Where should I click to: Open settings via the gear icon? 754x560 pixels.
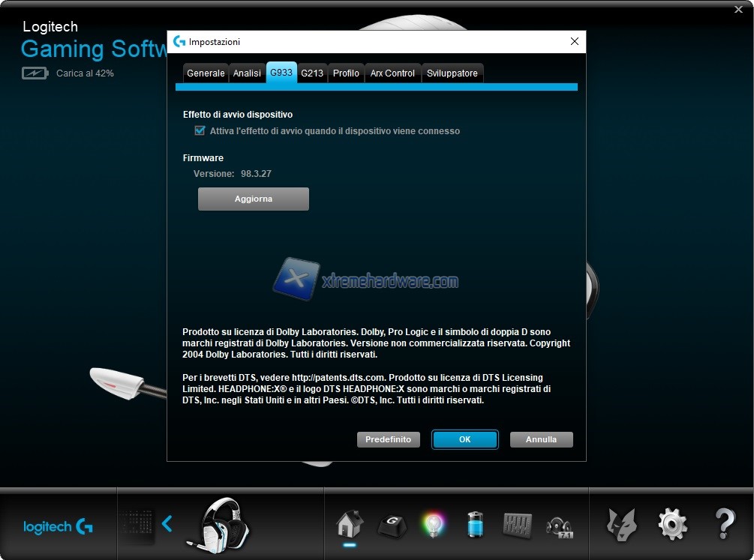pyautogui.click(x=672, y=523)
